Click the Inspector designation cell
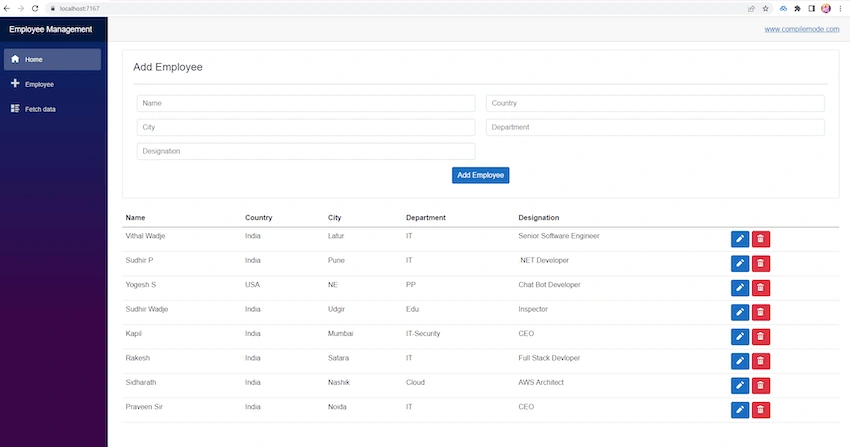Viewport: 850px width, 447px height. [x=533, y=309]
